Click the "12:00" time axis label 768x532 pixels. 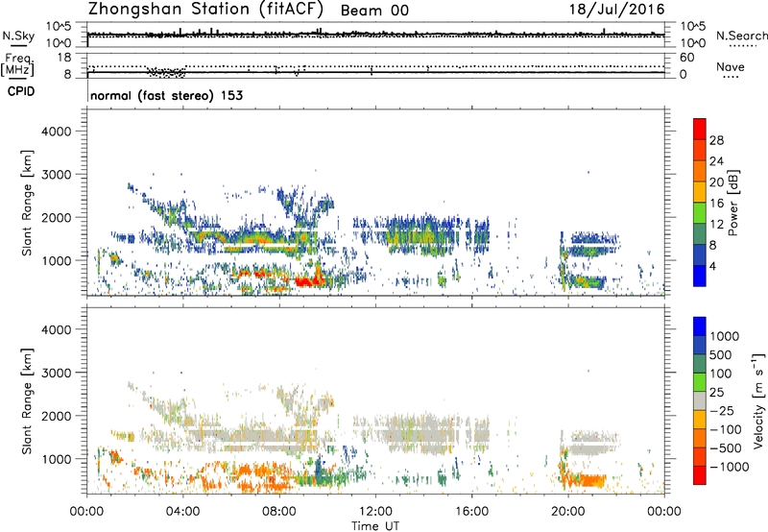375,511
